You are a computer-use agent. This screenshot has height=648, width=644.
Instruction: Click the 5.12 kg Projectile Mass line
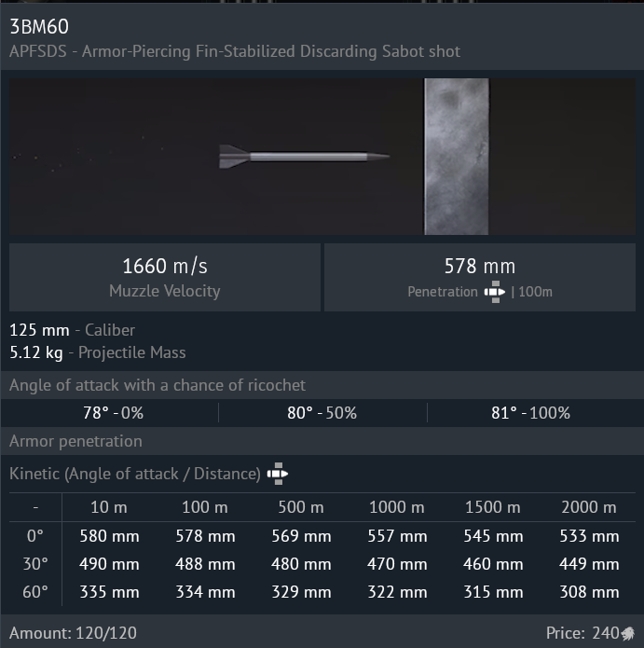tap(98, 352)
